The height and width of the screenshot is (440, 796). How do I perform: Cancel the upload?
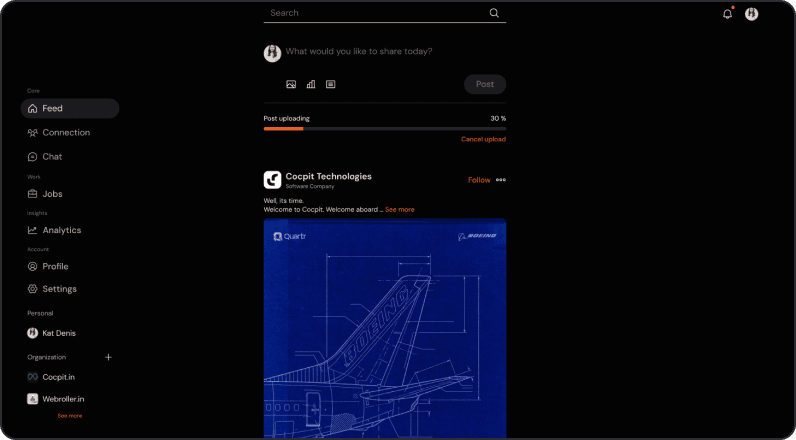[x=483, y=139]
